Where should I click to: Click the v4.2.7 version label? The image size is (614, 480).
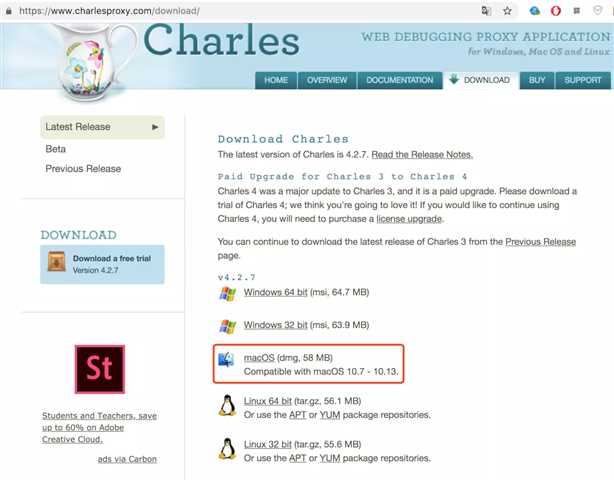237,278
